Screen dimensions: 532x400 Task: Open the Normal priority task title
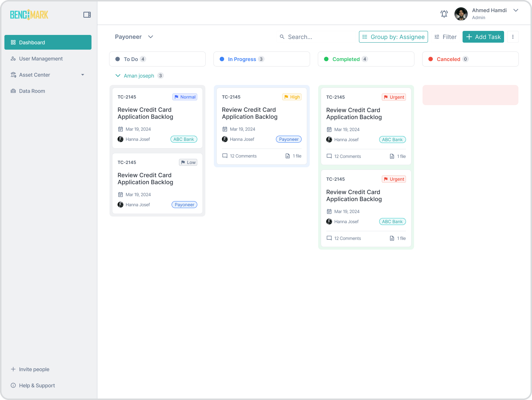145,113
